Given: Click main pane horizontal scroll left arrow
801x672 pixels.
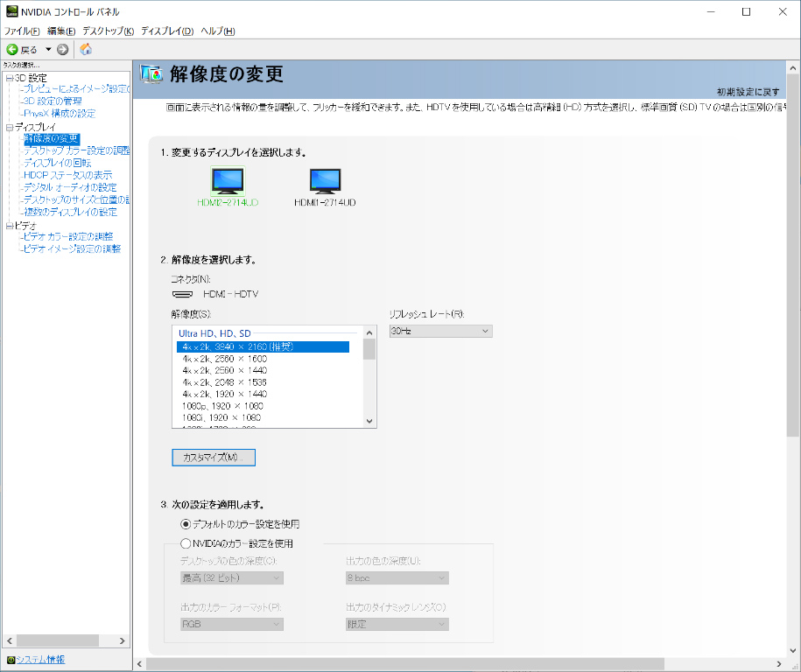Looking at the screenshot, I should click(x=140, y=664).
